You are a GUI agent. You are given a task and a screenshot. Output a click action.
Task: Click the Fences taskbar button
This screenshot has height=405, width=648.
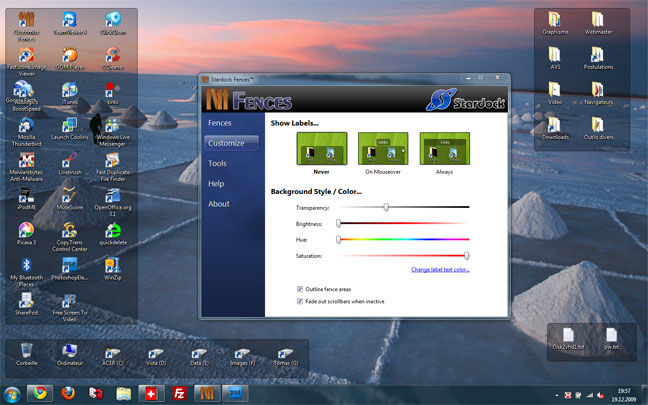tap(207, 394)
